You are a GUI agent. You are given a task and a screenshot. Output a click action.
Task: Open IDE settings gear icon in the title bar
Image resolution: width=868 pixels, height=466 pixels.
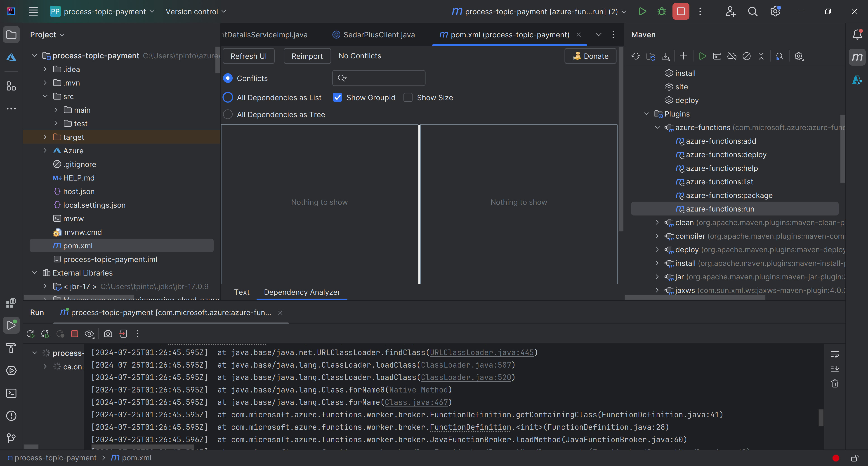(775, 12)
